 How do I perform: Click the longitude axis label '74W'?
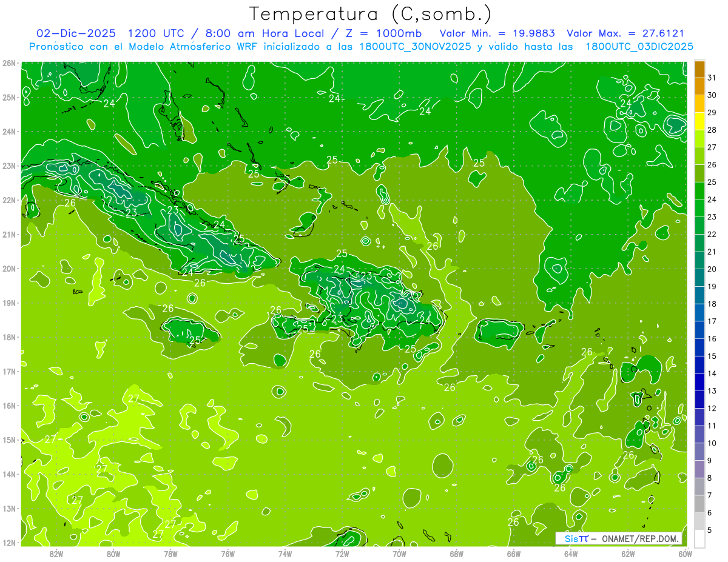click(285, 554)
